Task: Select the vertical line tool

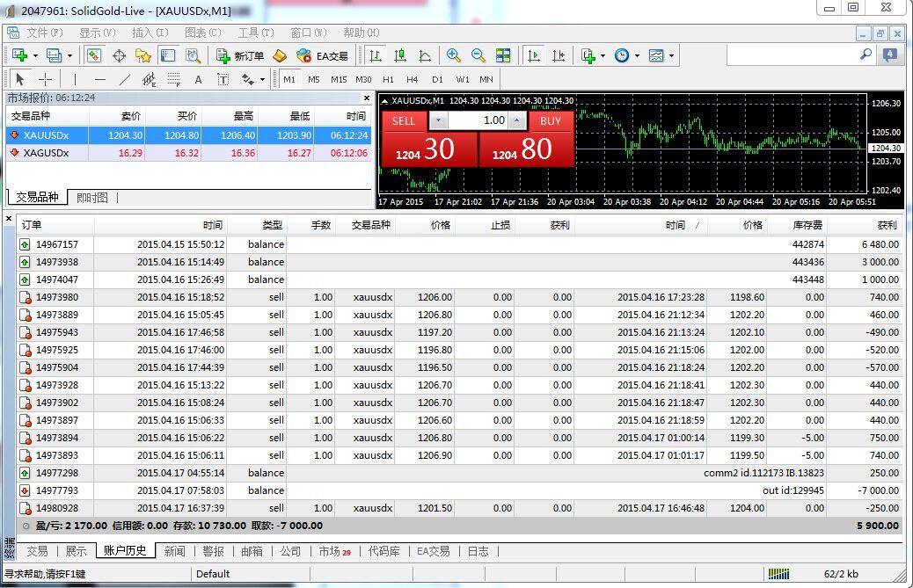Action: 75,79
